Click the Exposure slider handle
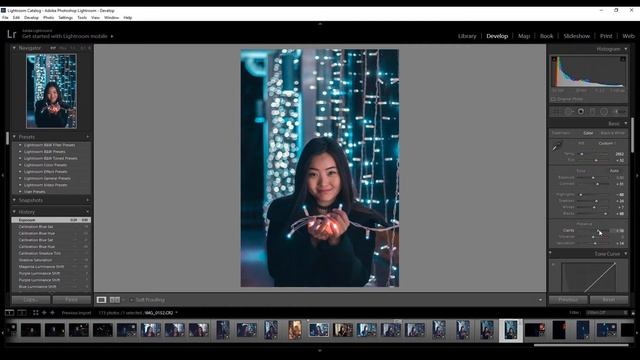The image size is (640, 360). [593, 178]
